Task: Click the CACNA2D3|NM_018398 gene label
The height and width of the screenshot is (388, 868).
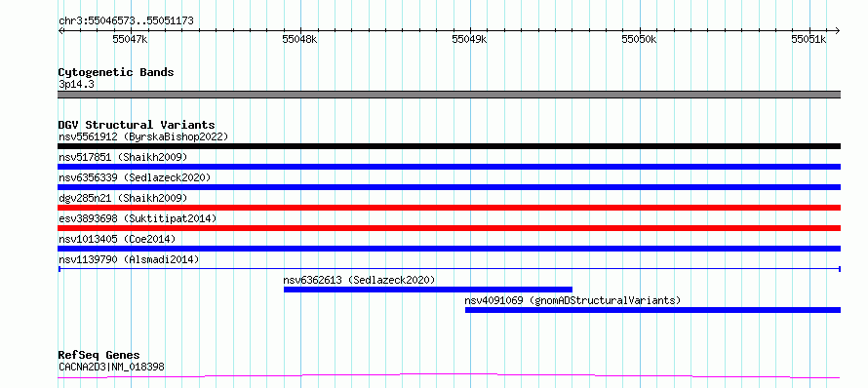Action: click(111, 367)
